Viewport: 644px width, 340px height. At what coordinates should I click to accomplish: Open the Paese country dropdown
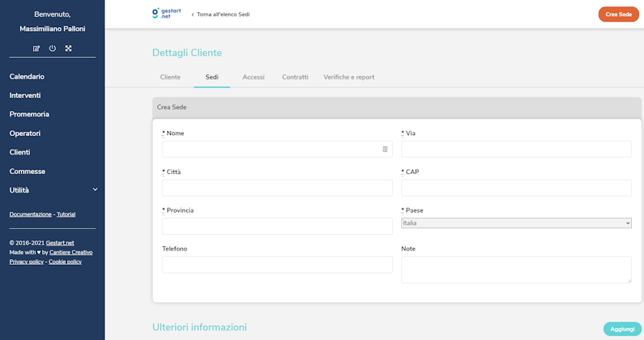516,223
